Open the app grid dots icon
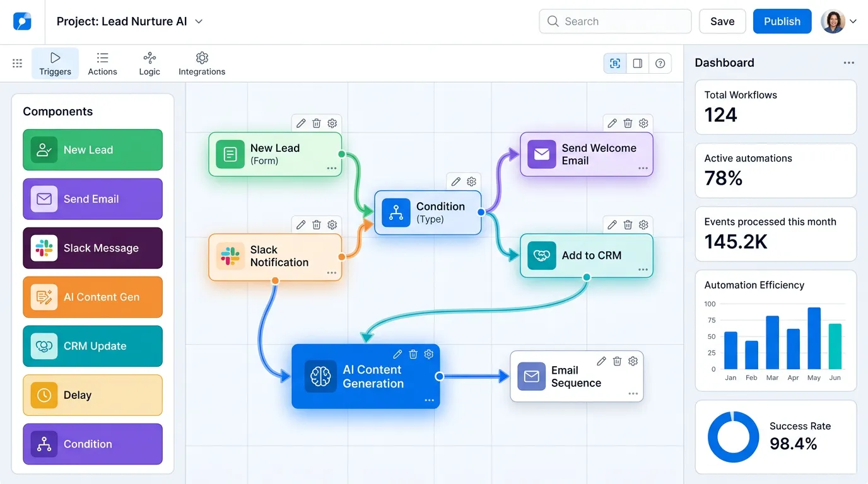The image size is (868, 484). click(x=18, y=63)
